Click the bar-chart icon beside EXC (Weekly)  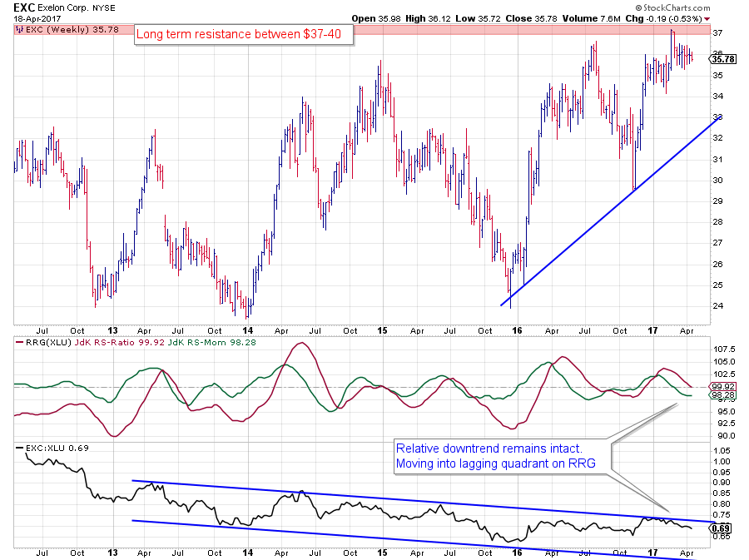[x=20, y=30]
